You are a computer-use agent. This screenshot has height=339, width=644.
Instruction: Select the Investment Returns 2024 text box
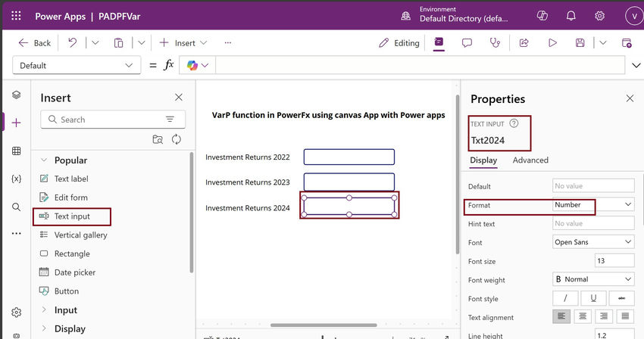point(349,206)
